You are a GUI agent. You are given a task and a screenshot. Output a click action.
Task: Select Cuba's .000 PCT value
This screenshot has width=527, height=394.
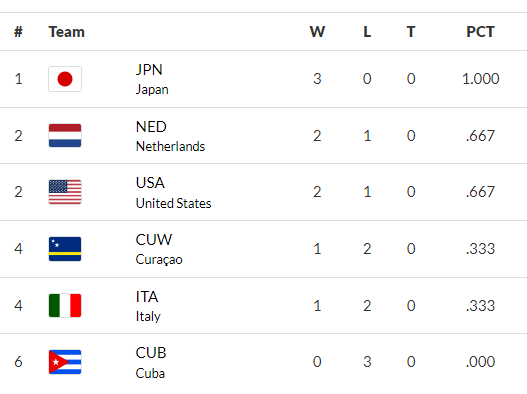point(480,362)
